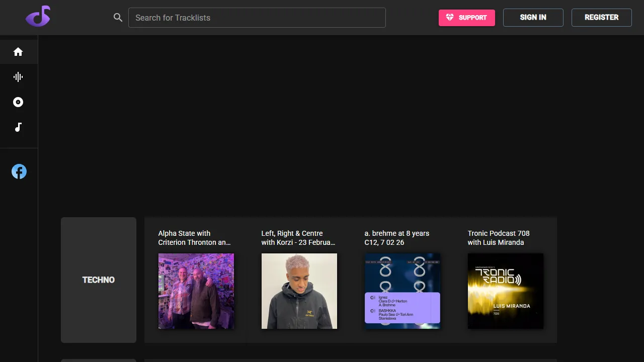Click the REGISTER button
Screen dimensions: 644x362
pyautogui.click(x=601, y=18)
